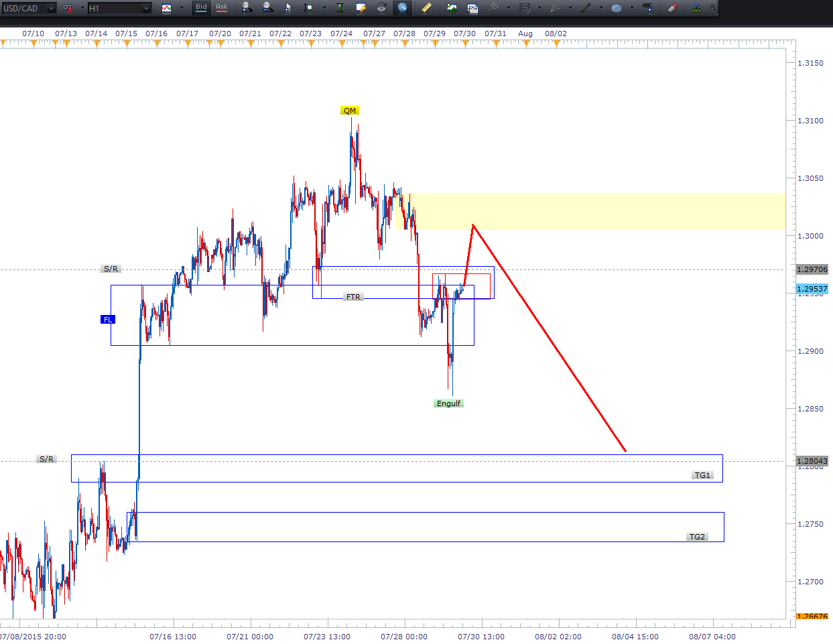Select the trend line drawing tool
Screen dimensions: 833x644
pyautogui.click(x=586, y=8)
